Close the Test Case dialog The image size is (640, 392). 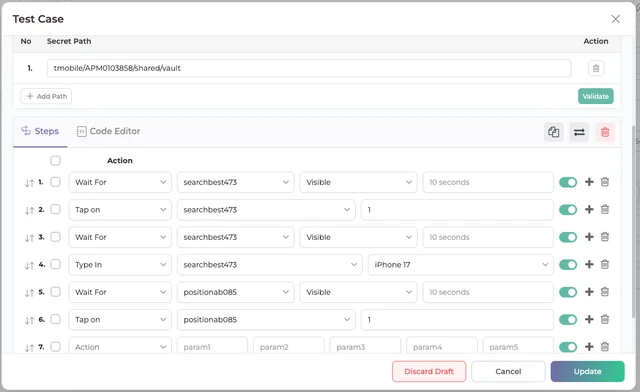pyautogui.click(x=615, y=19)
